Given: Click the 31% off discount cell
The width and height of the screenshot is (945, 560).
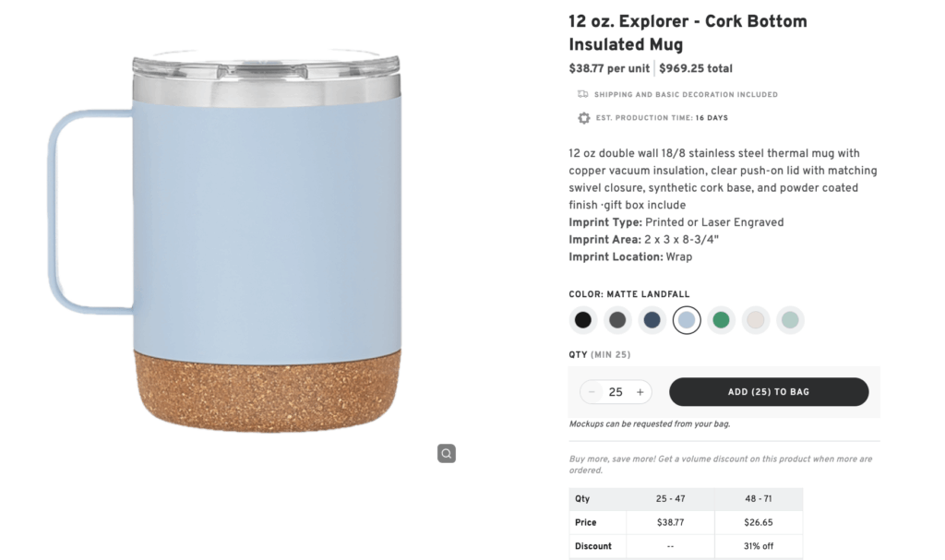Looking at the screenshot, I should point(759,545).
